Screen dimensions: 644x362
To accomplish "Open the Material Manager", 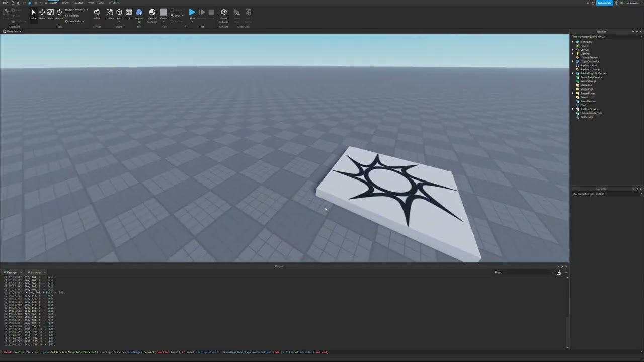I will [x=152, y=15].
